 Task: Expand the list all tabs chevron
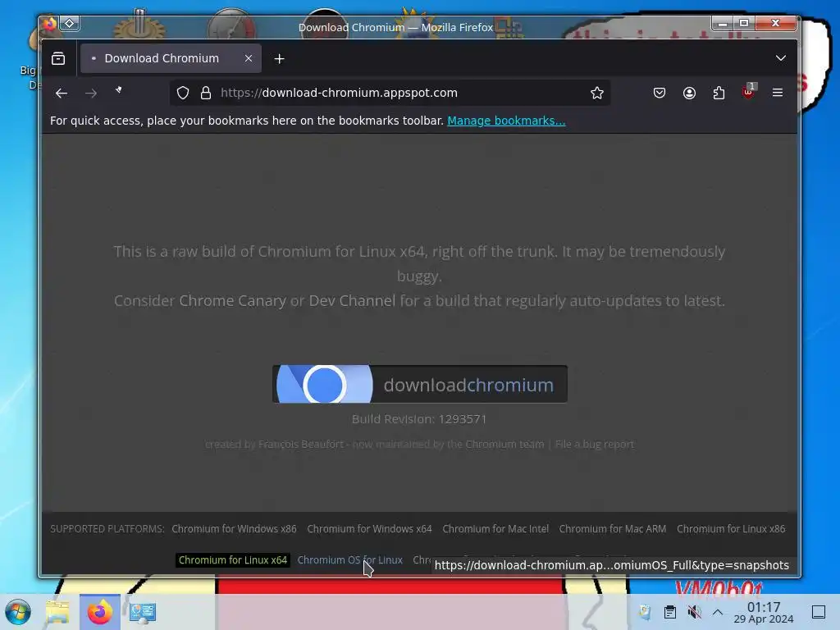tap(781, 58)
